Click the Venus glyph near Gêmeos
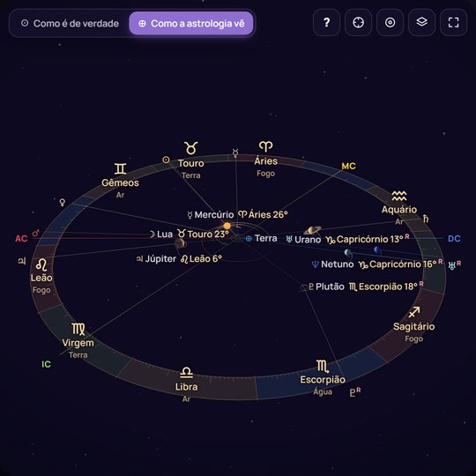The image size is (476, 476). pyautogui.click(x=63, y=202)
